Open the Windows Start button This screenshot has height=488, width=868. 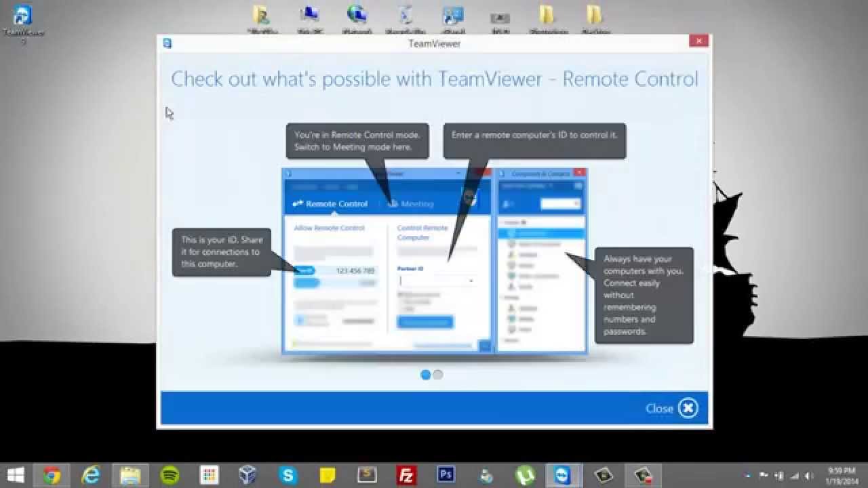coord(15,475)
